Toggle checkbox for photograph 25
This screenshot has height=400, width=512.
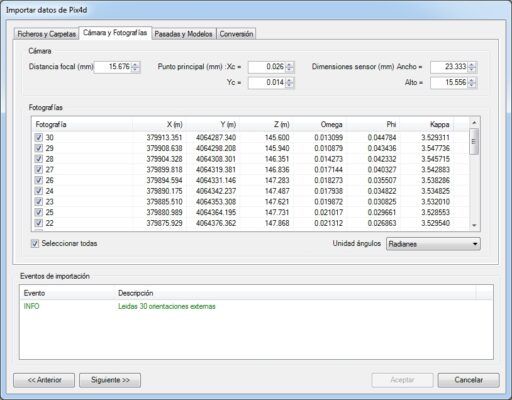coord(39,212)
